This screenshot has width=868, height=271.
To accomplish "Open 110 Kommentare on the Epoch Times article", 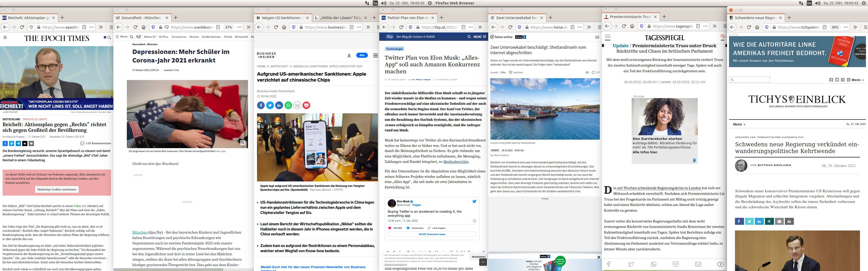I will tap(96, 144).
